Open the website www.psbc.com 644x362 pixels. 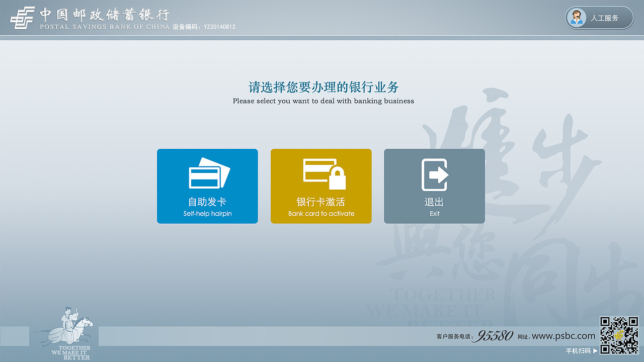[x=563, y=336]
